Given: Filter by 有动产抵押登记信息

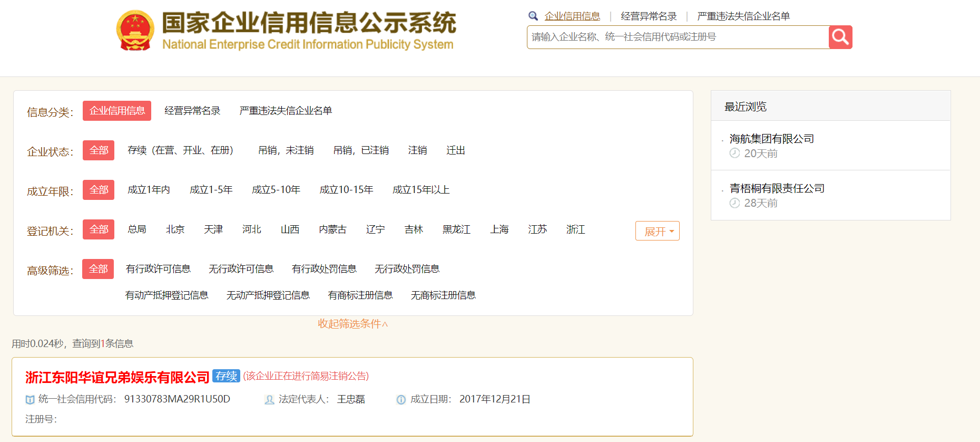Looking at the screenshot, I should [166, 295].
